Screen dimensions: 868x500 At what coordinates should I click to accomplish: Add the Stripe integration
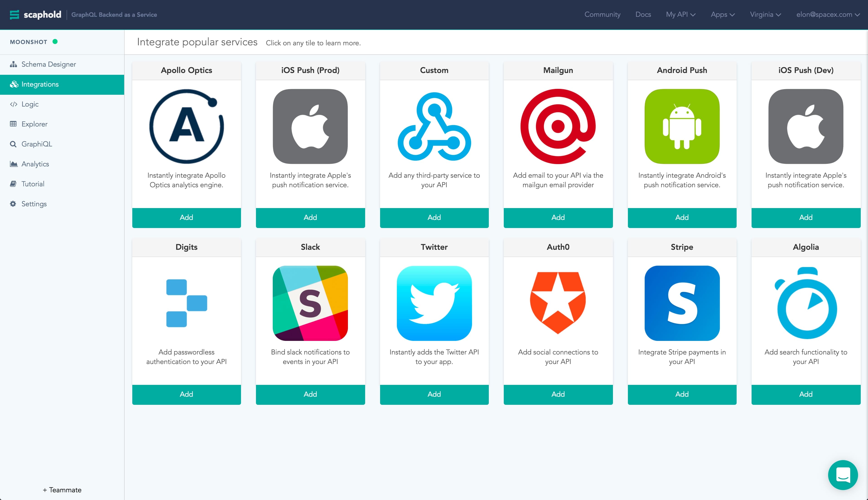click(x=682, y=394)
